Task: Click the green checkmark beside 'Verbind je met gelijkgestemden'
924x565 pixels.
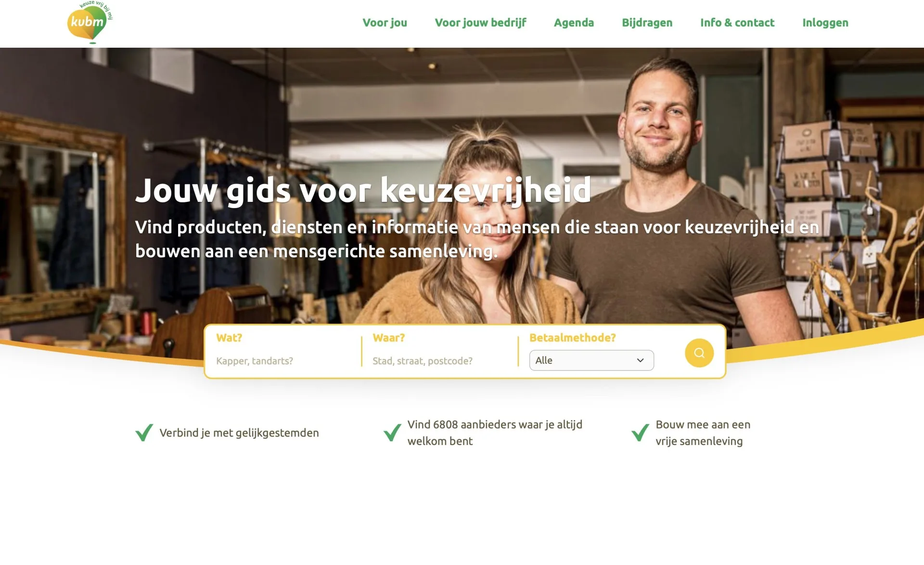Action: click(x=144, y=433)
